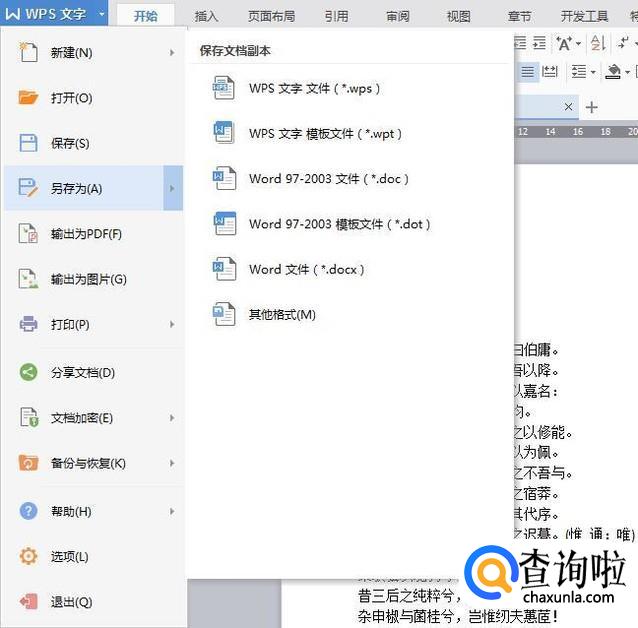Click the Chinese text layout A icon
This screenshot has width=638, height=628.
click(564, 43)
